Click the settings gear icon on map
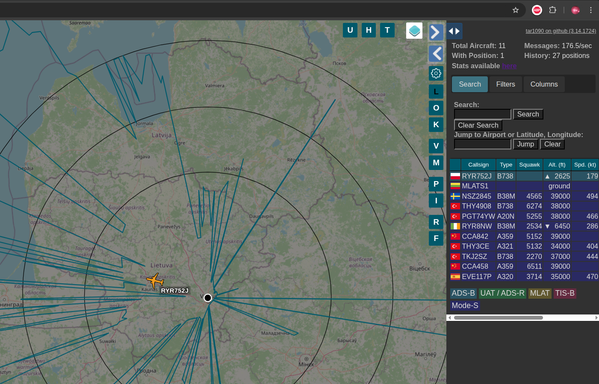 tap(436, 73)
